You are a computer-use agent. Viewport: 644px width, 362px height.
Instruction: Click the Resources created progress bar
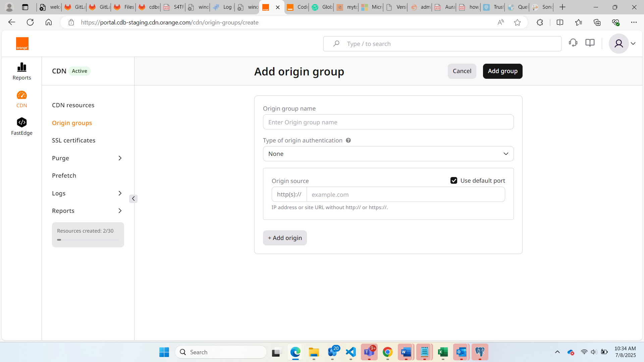point(88,240)
